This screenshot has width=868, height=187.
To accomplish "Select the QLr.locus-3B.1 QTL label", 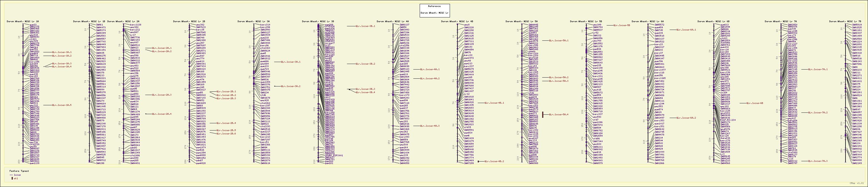I will coord(365,26).
